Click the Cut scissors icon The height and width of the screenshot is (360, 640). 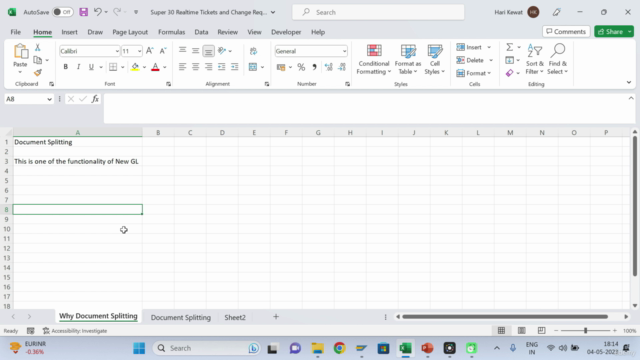click(x=38, y=47)
